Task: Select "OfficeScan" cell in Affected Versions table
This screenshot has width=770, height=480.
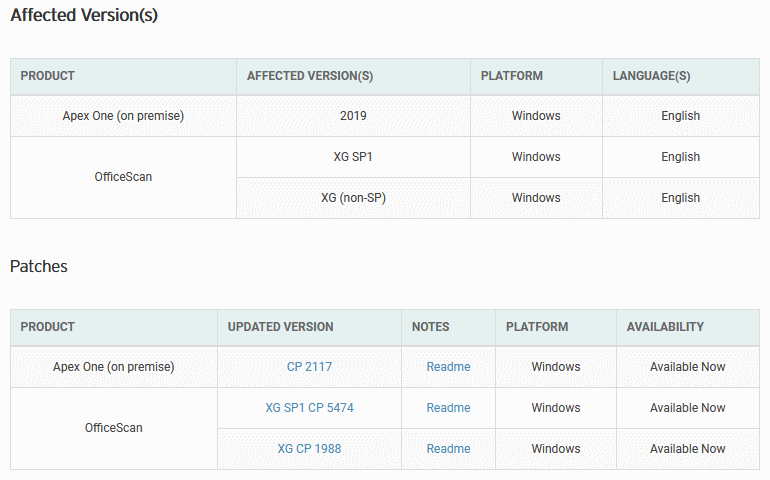Action: (x=123, y=177)
